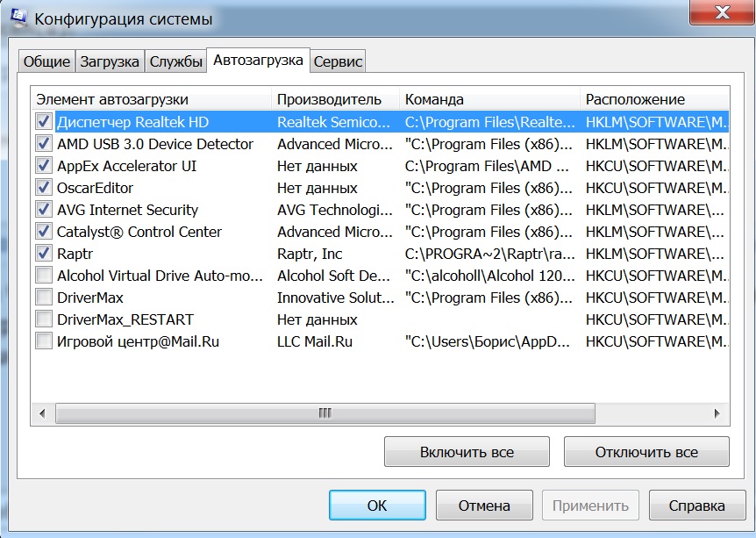Enable the DriverMax_RESTART checkbox
This screenshot has height=538, width=756.
pos(43,319)
